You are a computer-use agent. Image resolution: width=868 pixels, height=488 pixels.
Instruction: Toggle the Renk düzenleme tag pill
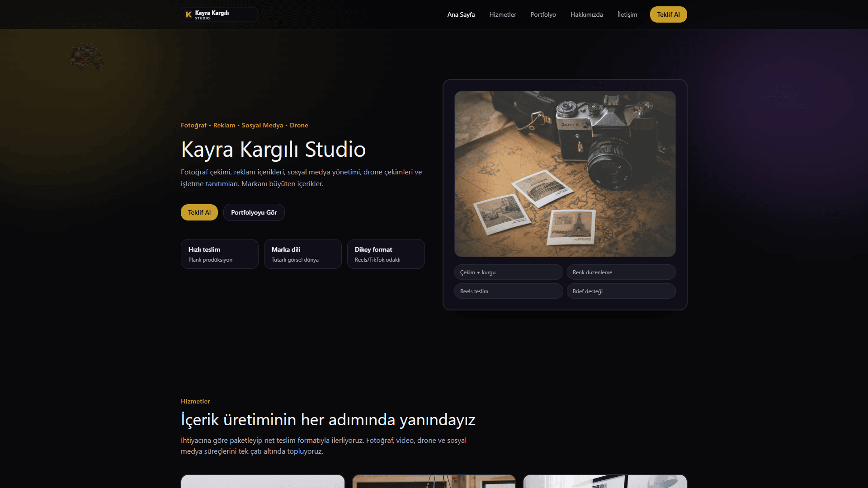click(x=621, y=272)
